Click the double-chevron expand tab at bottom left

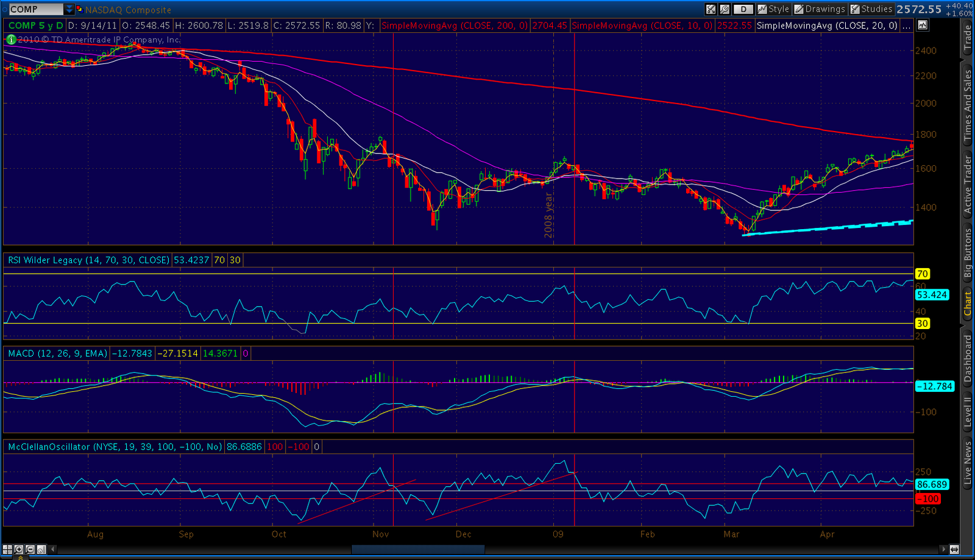(x=20, y=557)
